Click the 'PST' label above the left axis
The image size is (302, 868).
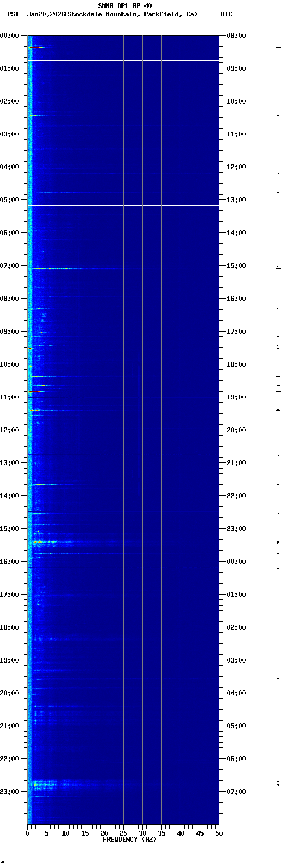tap(13, 14)
